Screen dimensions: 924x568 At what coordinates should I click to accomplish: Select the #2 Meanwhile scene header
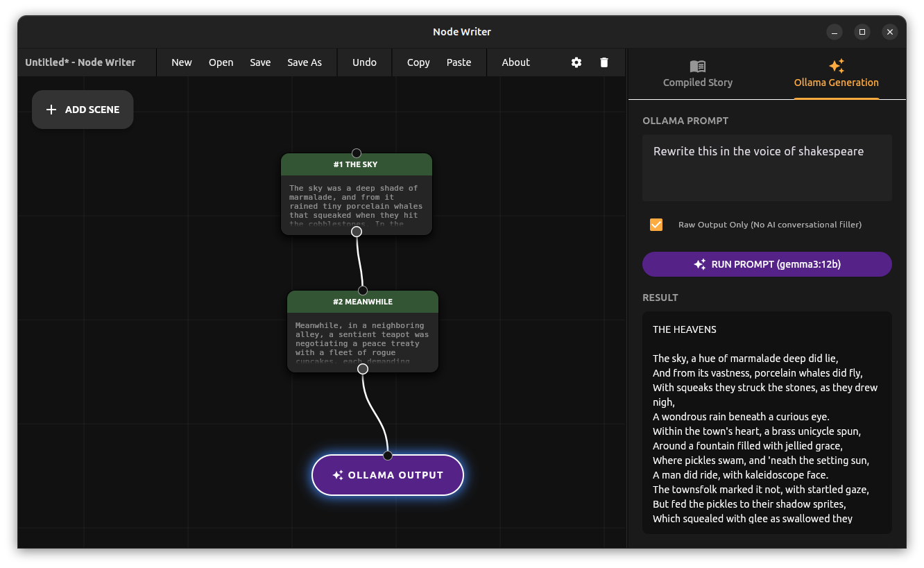[x=363, y=302]
